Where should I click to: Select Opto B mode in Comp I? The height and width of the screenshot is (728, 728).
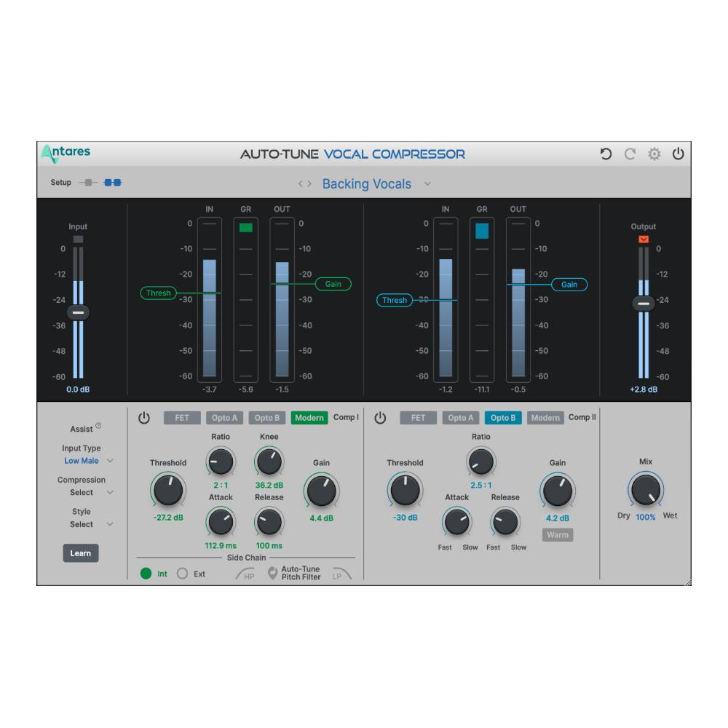pos(267,418)
